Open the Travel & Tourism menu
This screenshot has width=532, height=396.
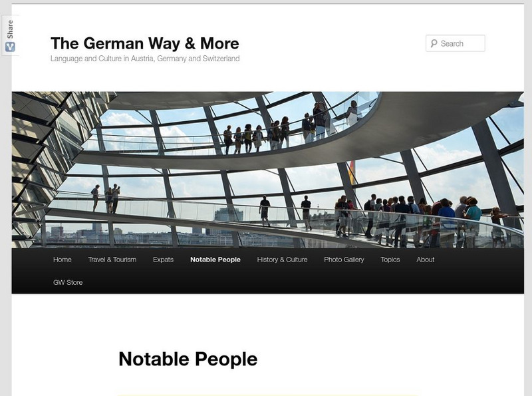click(112, 260)
